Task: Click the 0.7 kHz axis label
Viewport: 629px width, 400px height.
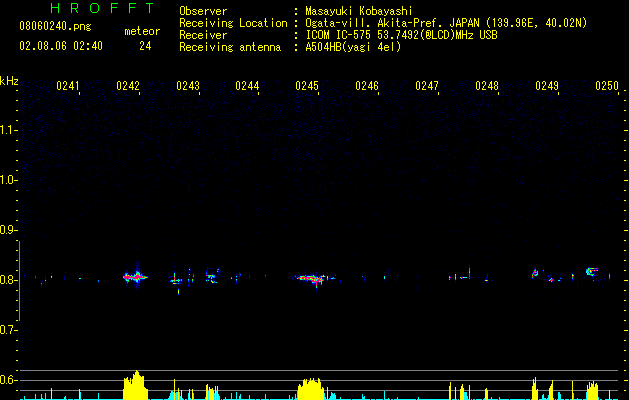Action: pyautogui.click(x=9, y=330)
